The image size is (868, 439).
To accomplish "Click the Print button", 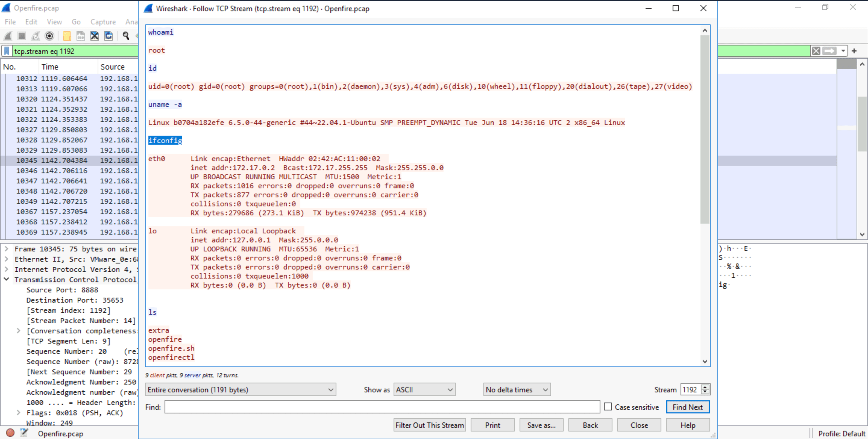I will pyautogui.click(x=493, y=425).
